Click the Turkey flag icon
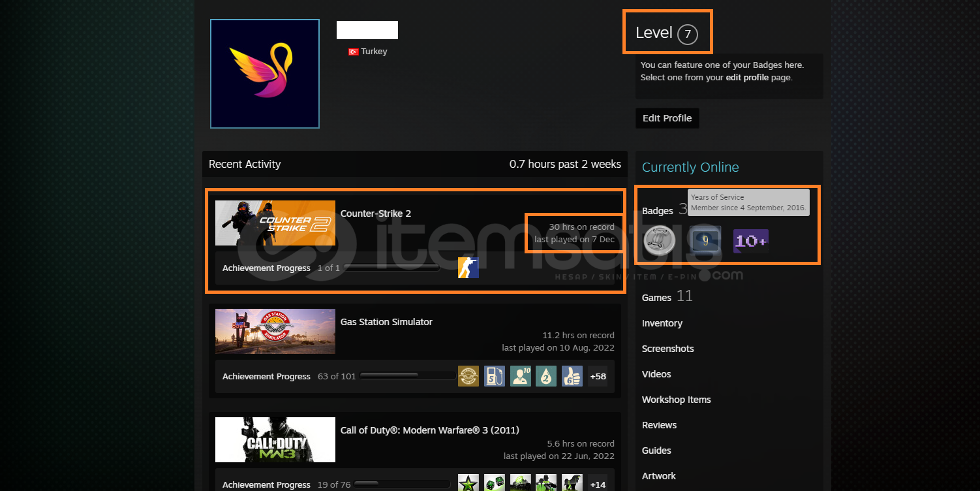This screenshot has height=491, width=980. (354, 52)
